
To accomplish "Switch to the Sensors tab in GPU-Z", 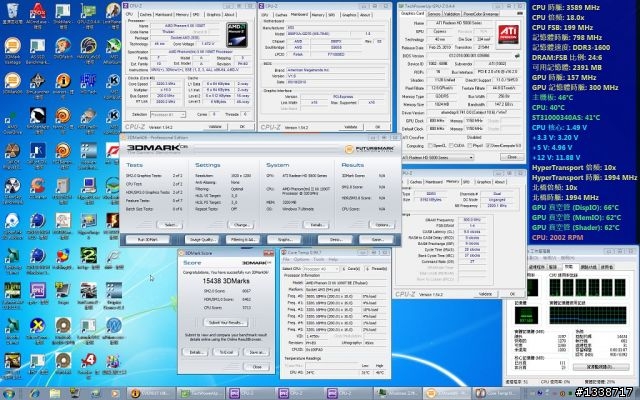I will tap(434, 14).
